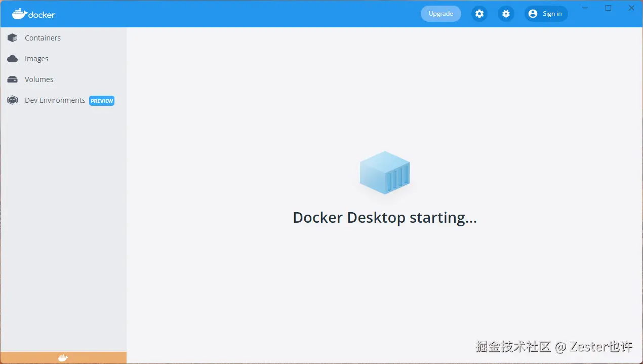The height and width of the screenshot is (364, 643).
Task: Close the Docker Desktop window
Action: [x=631, y=8]
